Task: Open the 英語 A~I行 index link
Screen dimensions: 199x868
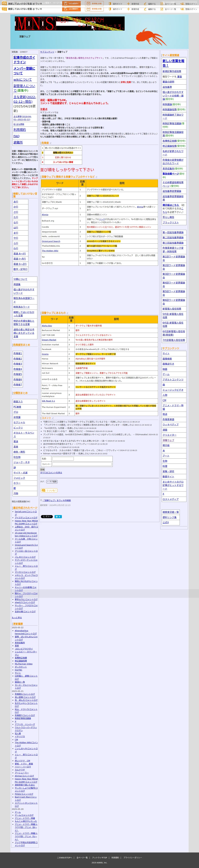Action: 20,253
